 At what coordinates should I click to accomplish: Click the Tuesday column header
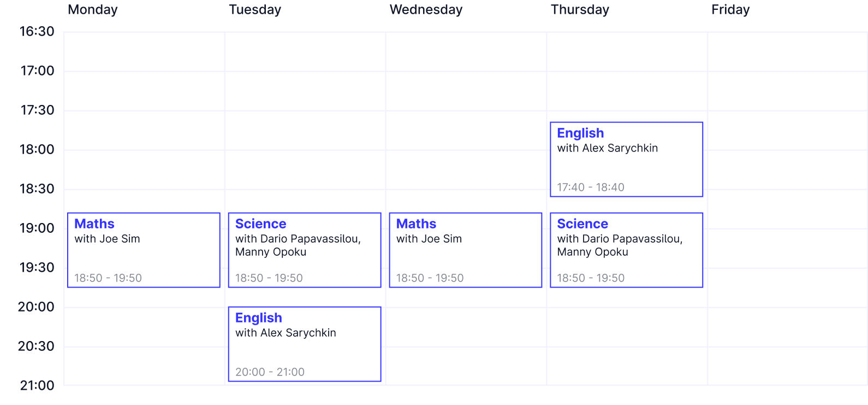(x=254, y=10)
